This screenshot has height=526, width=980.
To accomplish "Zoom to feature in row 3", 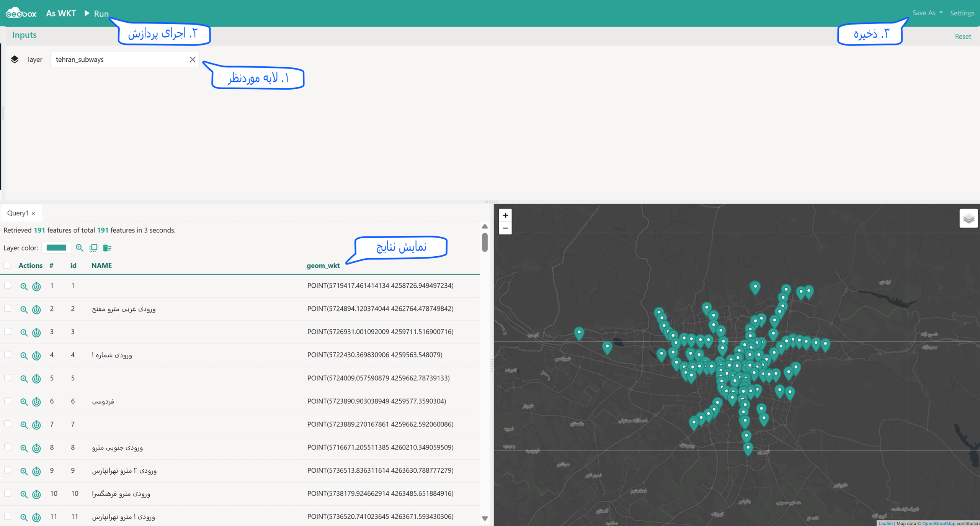I will coord(24,332).
